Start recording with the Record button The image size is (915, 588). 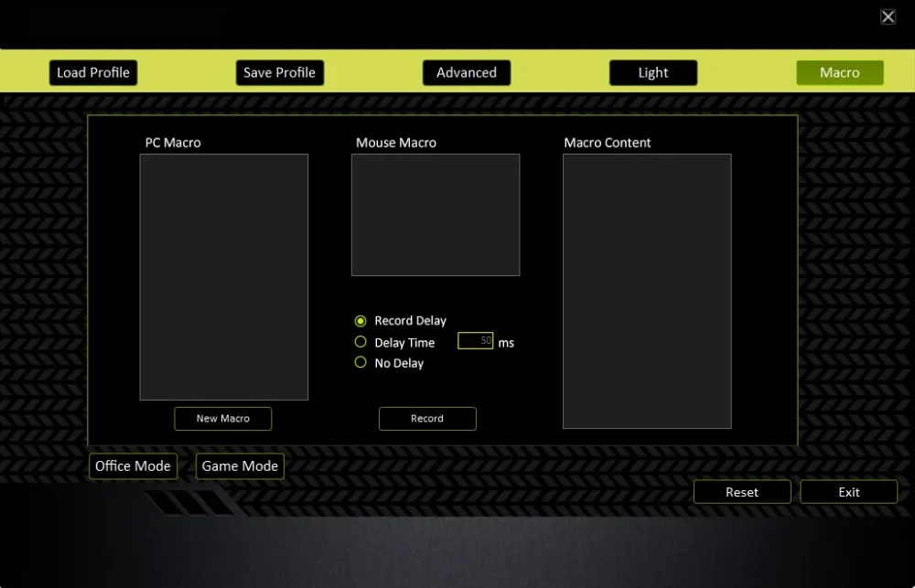(x=427, y=419)
